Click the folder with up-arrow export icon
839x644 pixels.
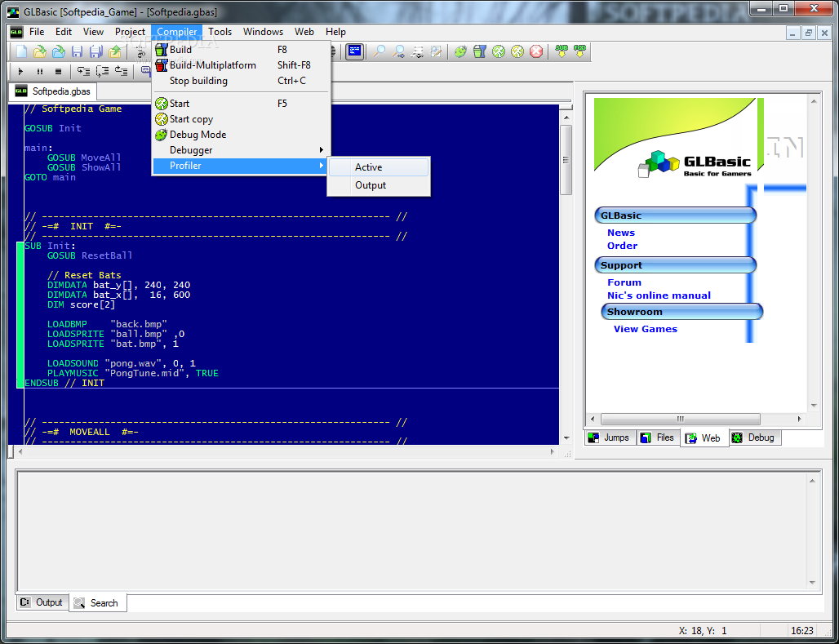114,51
